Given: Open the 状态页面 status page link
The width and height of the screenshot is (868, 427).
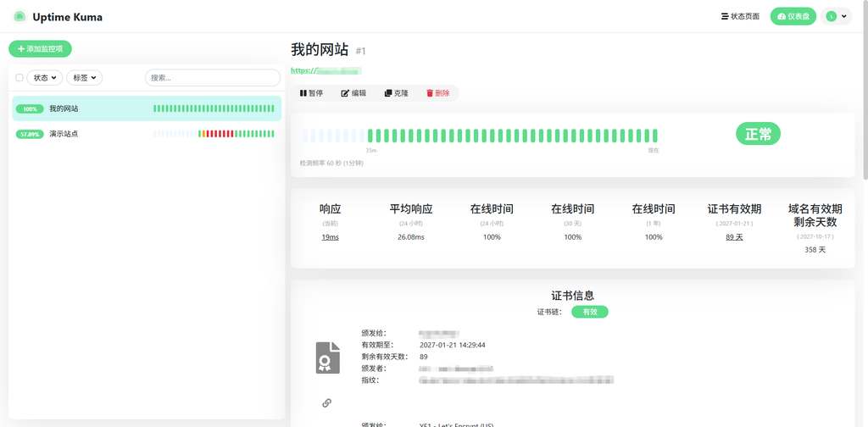Looking at the screenshot, I should tap(740, 17).
